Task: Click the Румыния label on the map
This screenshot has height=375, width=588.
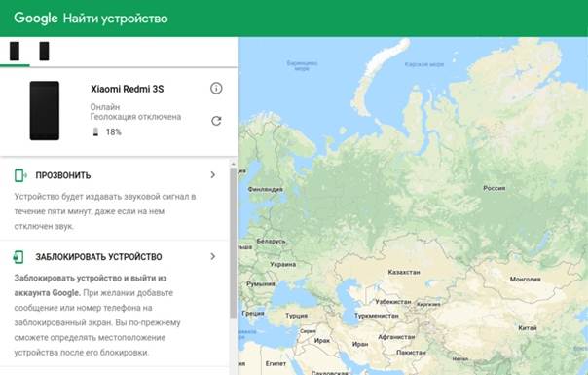Action: (261, 284)
